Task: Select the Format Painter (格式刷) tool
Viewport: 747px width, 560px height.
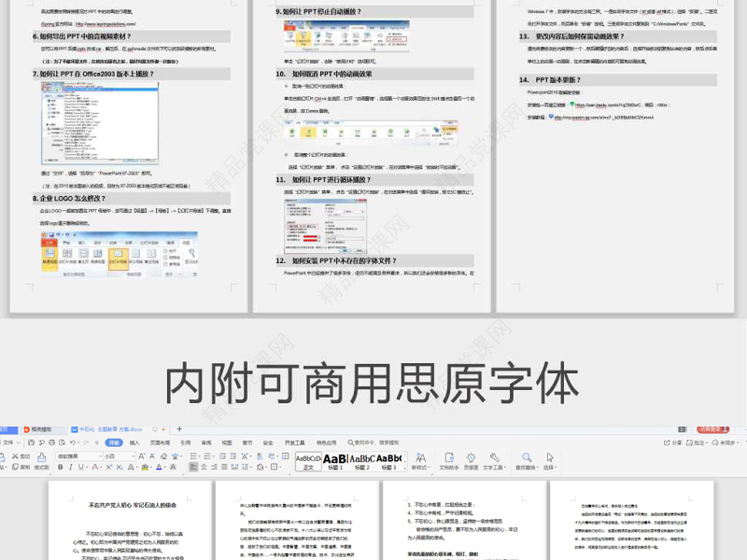Action: (43, 457)
